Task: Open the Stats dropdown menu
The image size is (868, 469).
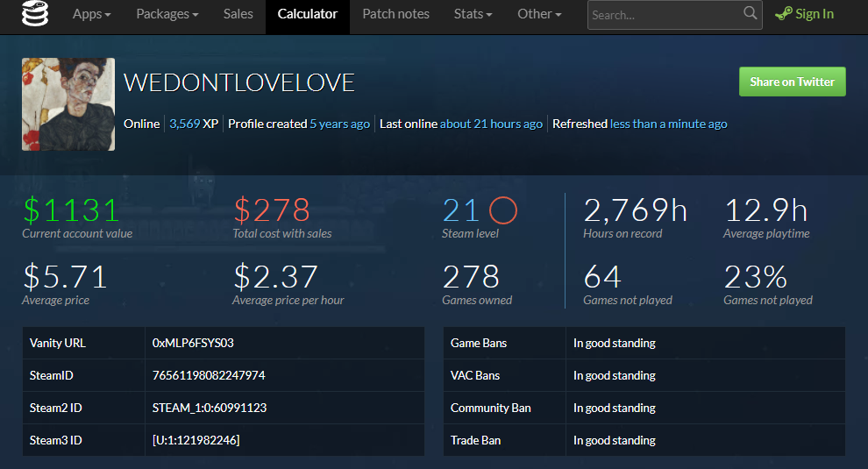Action: pyautogui.click(x=473, y=14)
